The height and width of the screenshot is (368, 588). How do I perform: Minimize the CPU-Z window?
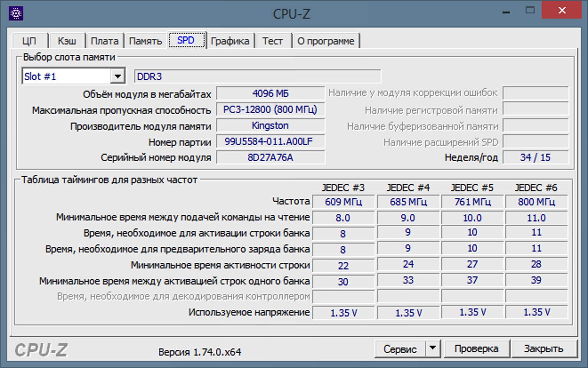pos(506,12)
